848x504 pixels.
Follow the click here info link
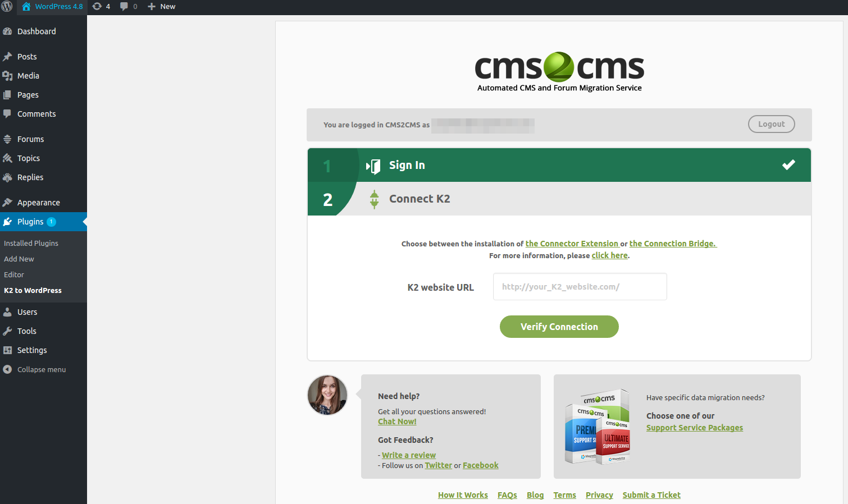point(609,255)
